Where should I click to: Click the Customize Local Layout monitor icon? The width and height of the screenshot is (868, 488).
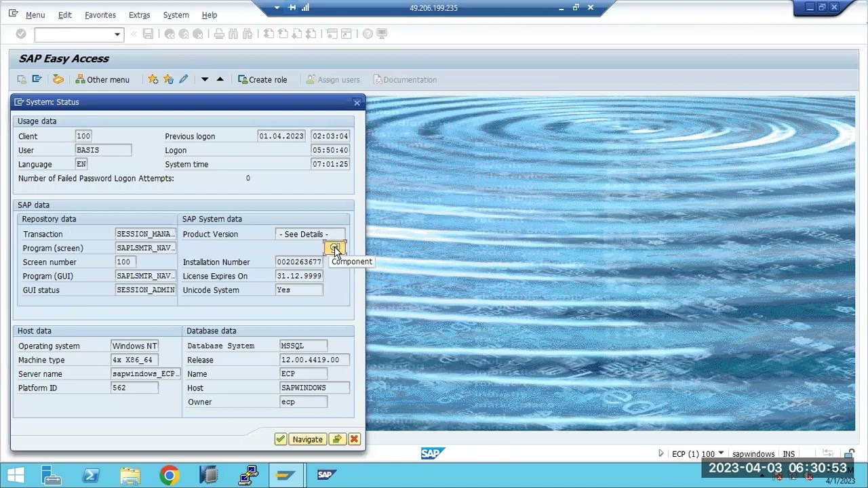[x=382, y=34]
